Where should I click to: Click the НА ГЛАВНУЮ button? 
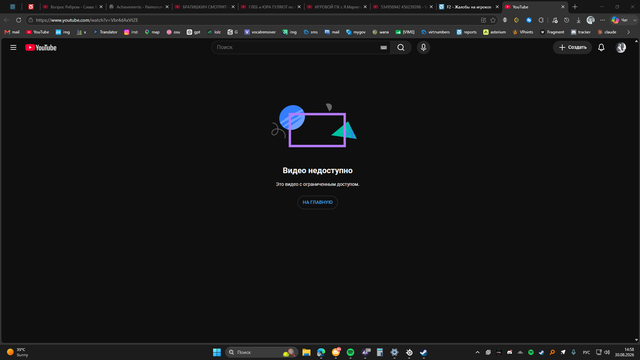point(318,202)
